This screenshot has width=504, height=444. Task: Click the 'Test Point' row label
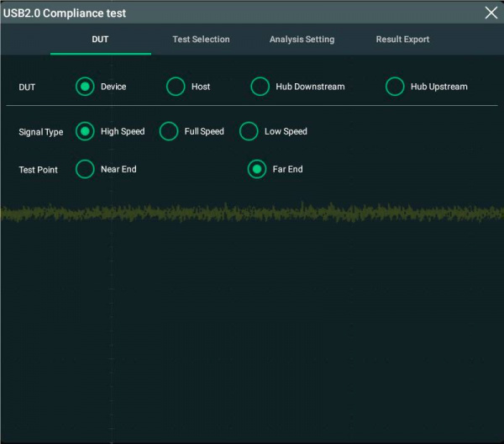(x=39, y=170)
